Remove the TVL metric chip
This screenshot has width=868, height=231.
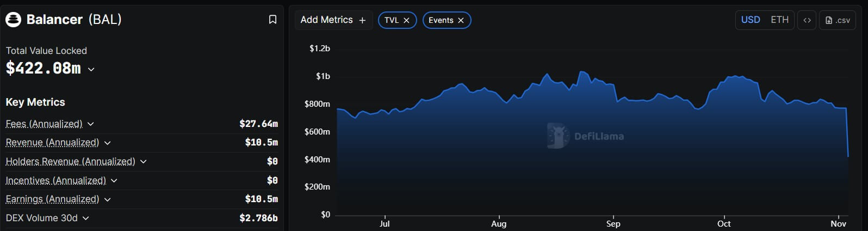tap(406, 20)
